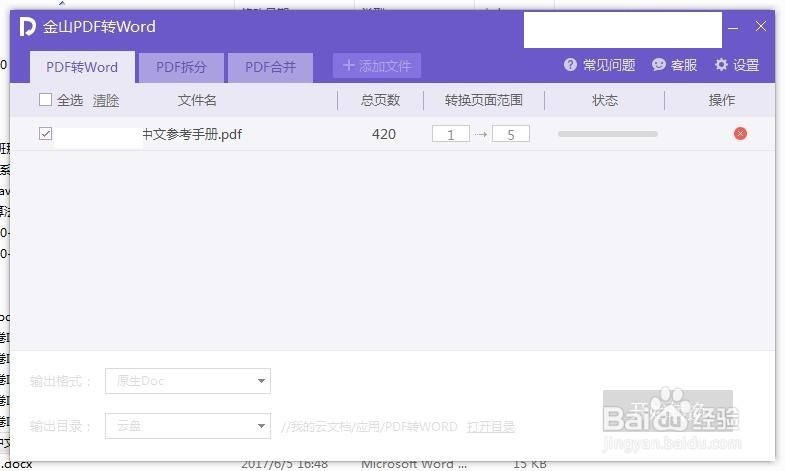This screenshot has width=785, height=471.
Task: Switch to the PDF拆分 tab
Action: coord(181,68)
